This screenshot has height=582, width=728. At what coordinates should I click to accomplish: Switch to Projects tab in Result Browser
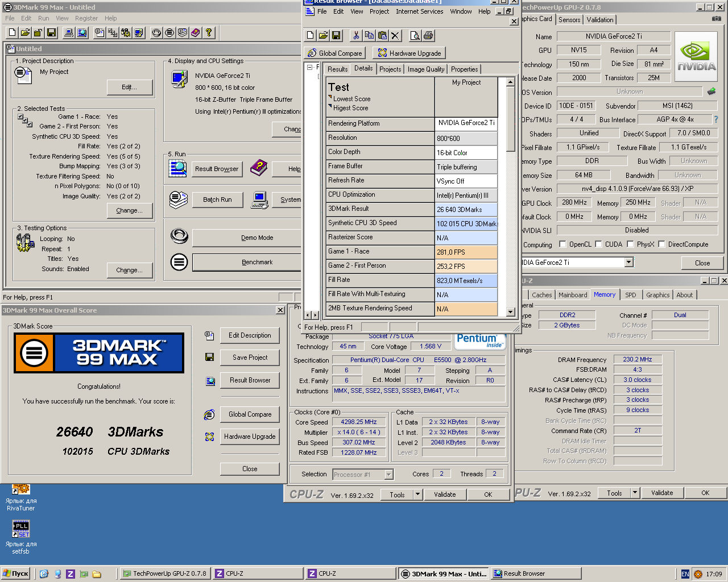pos(390,69)
